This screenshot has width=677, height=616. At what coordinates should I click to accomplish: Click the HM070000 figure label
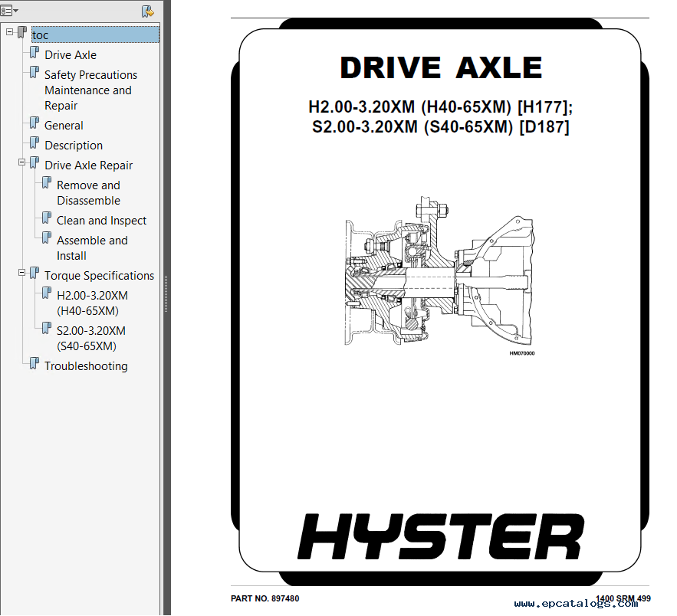click(522, 353)
